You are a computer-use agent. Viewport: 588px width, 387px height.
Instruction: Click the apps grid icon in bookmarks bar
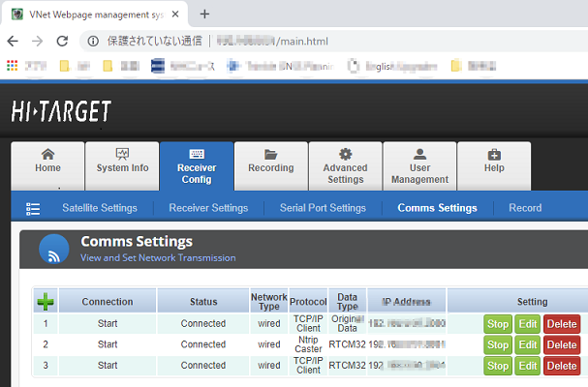(x=12, y=67)
